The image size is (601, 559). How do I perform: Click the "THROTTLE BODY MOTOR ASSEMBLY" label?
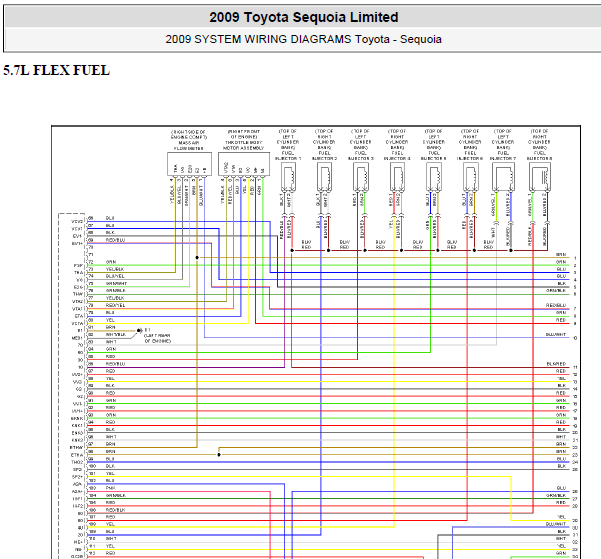[244, 145]
